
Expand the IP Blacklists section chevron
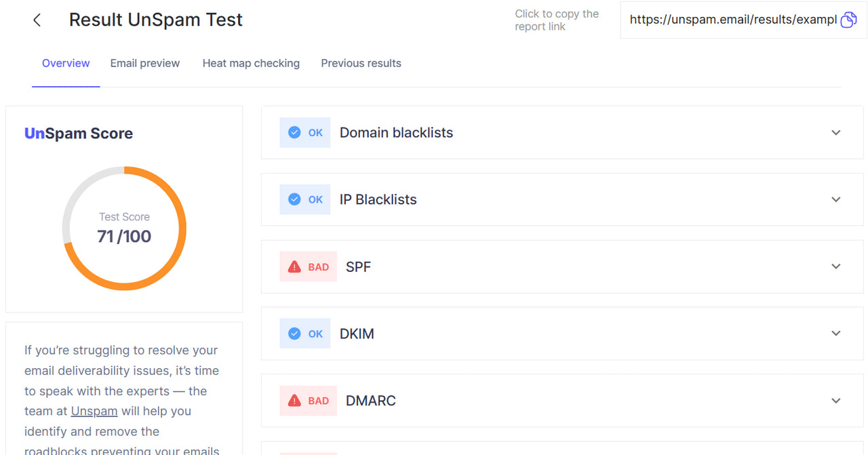pos(836,199)
